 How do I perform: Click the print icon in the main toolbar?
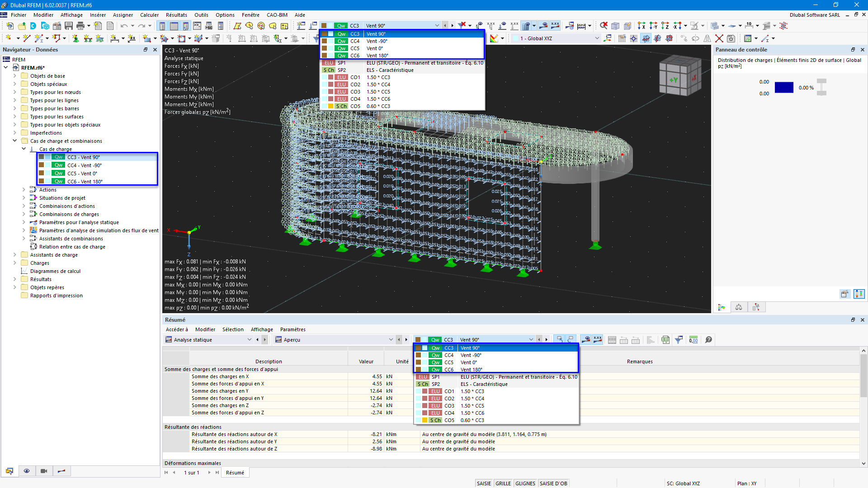pos(80,26)
